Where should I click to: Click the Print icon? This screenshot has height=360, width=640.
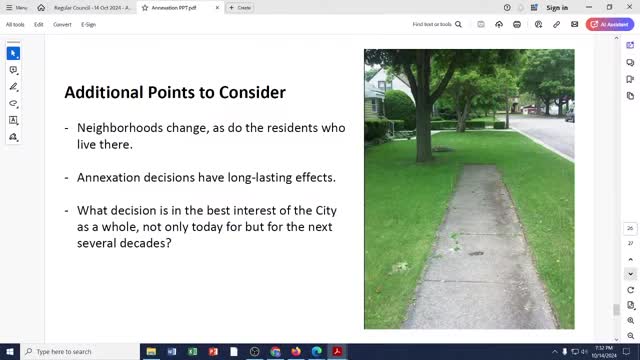pyautogui.click(x=517, y=24)
